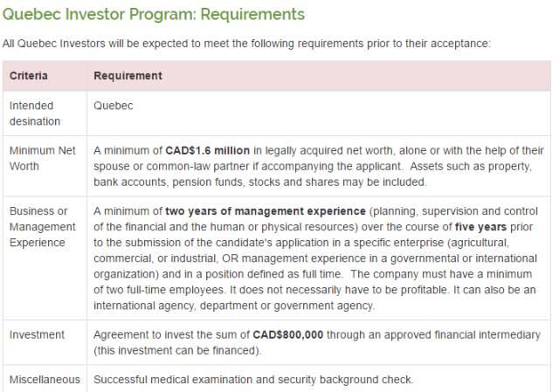This screenshot has width=559, height=392.
Task: Click the investment can be financed note
Action: (177, 350)
